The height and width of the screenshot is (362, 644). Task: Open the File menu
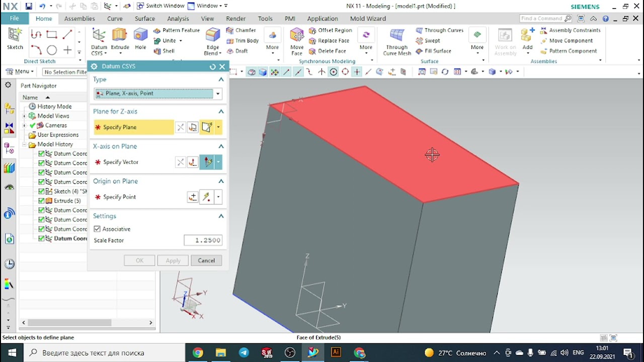click(14, 18)
